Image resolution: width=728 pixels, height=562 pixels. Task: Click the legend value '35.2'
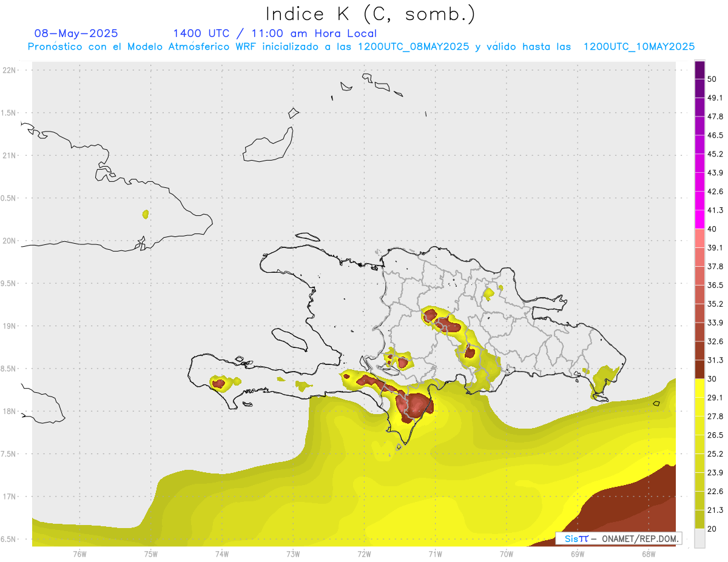715,304
